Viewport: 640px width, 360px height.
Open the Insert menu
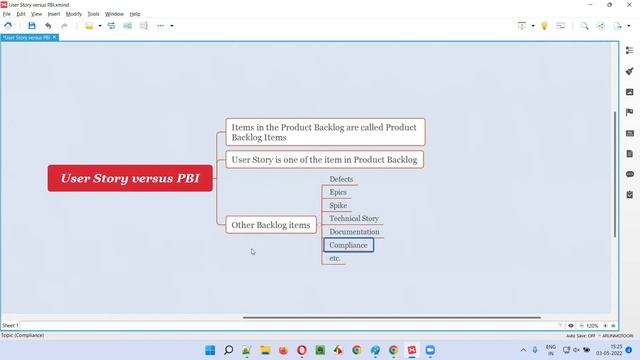point(54,14)
